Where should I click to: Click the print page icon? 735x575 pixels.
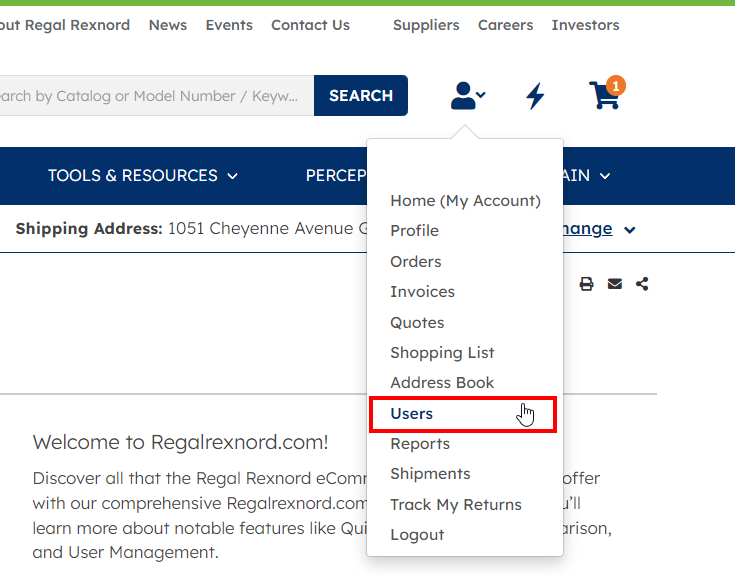coord(586,284)
